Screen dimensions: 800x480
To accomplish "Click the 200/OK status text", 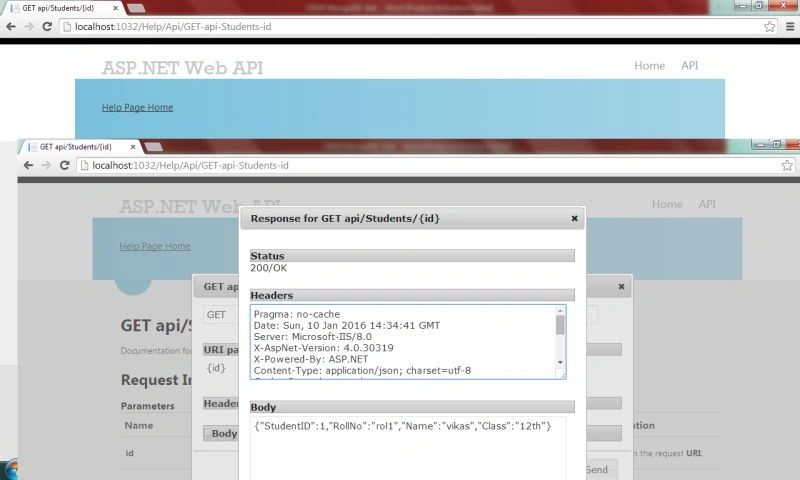I will (268, 268).
